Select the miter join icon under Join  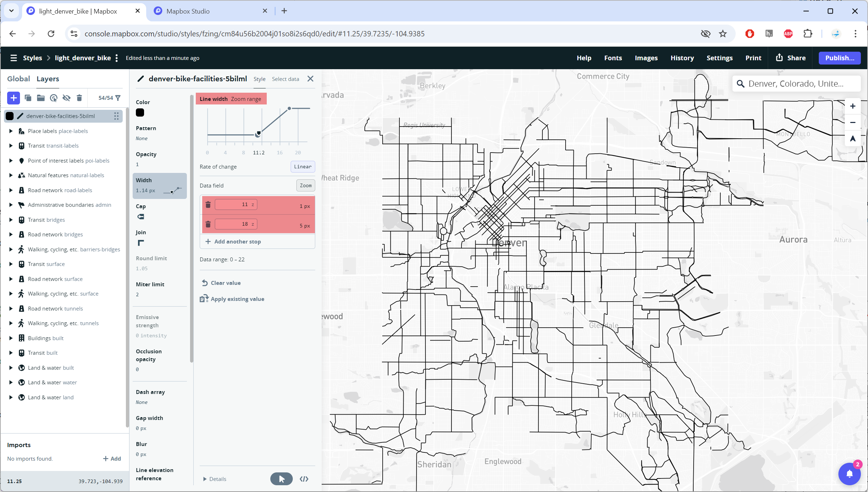click(x=141, y=243)
